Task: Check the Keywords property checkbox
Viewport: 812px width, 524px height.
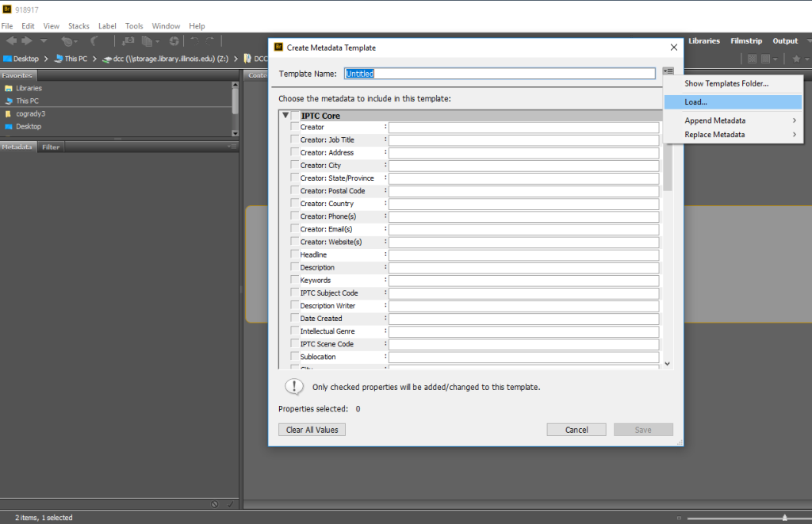Action: [x=295, y=281]
